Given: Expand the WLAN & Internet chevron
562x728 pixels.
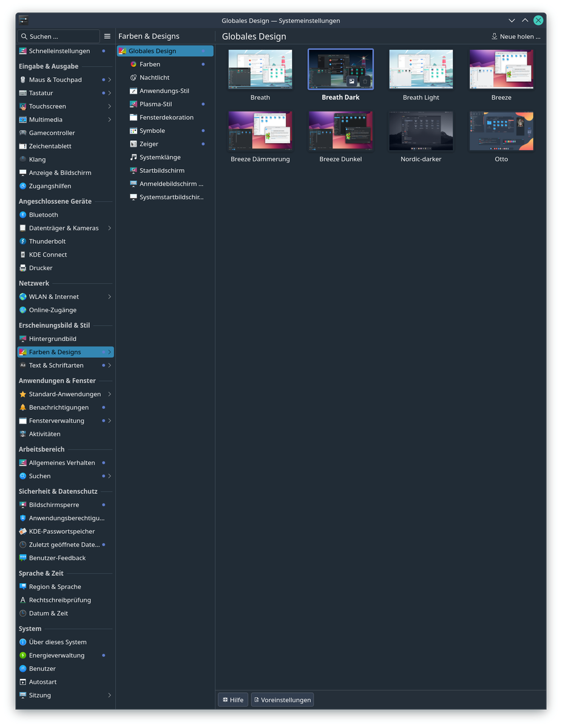Looking at the screenshot, I should 110,297.
